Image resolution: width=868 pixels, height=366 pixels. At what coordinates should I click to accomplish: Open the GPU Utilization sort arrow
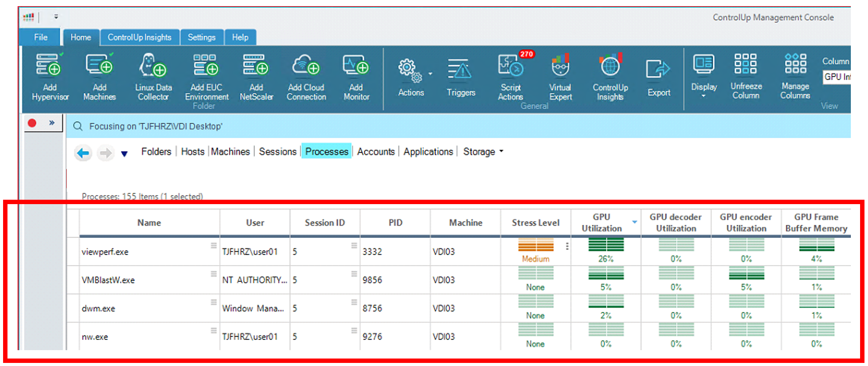click(x=635, y=222)
